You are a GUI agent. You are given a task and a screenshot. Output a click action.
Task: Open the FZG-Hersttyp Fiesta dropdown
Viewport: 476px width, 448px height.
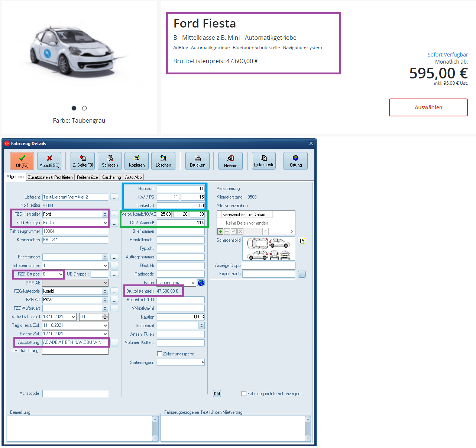[105, 223]
